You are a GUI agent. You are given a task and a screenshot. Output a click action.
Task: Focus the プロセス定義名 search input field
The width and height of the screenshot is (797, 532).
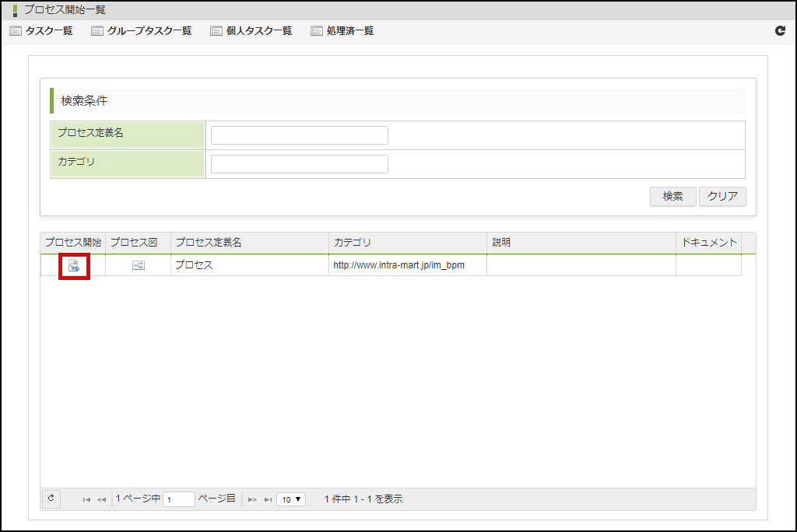[x=299, y=135]
